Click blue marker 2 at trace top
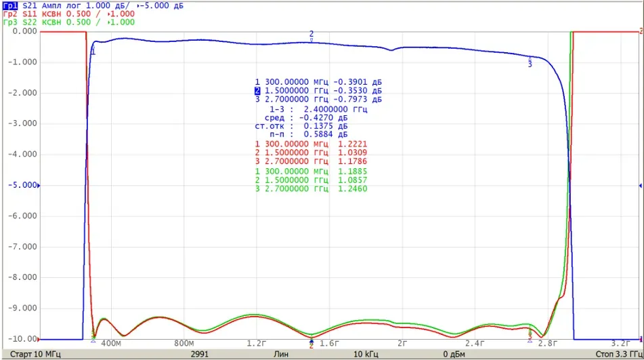Screen dimensions: 644x360 pos(312,35)
